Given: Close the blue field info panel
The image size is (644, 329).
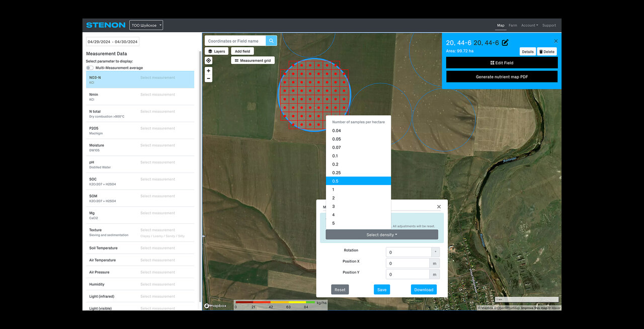Looking at the screenshot, I should (x=556, y=41).
